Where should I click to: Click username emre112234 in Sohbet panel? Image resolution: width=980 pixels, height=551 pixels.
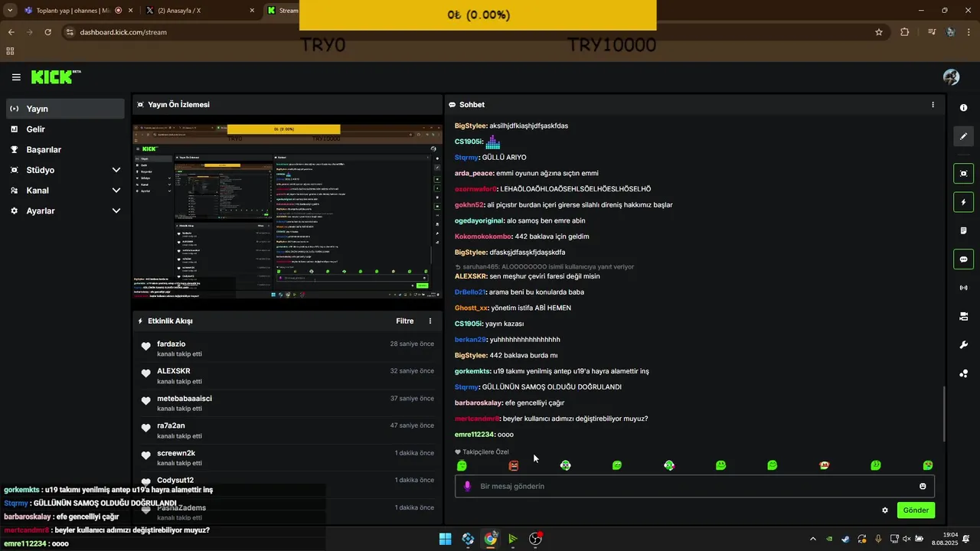click(x=475, y=435)
